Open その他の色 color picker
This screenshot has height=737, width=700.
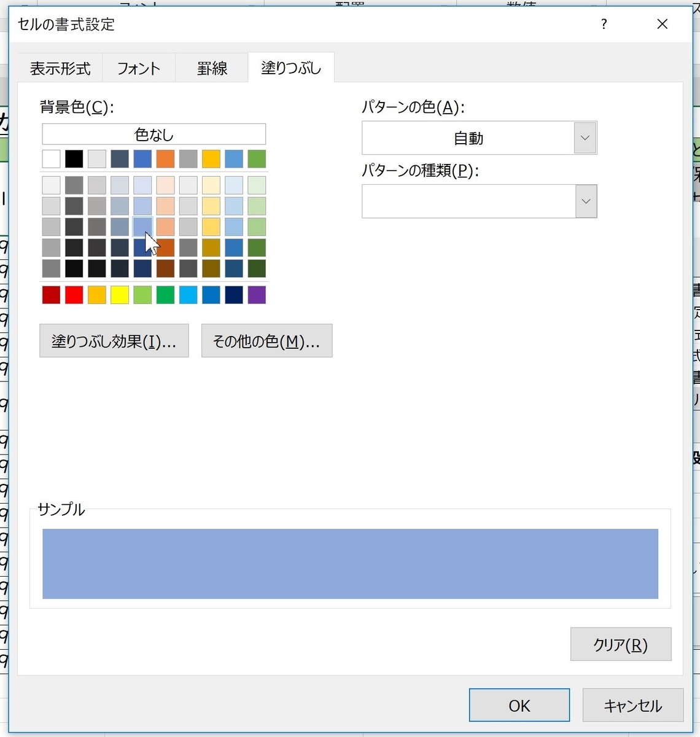(266, 340)
